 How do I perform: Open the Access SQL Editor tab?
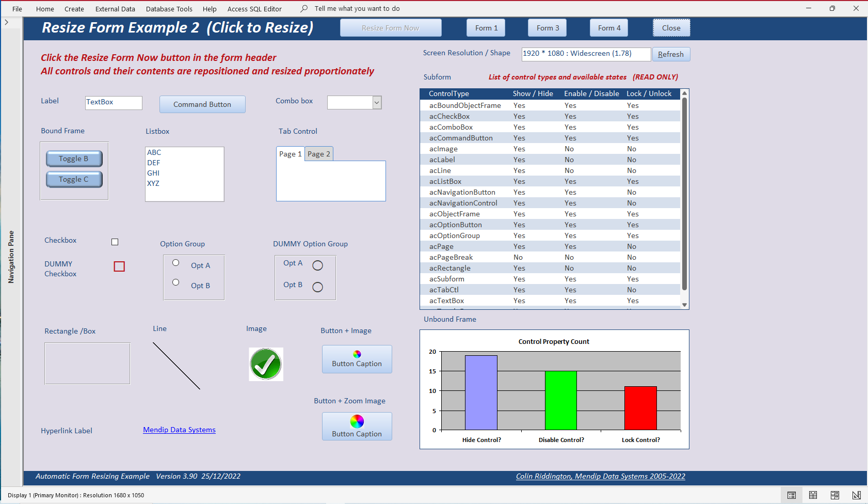254,9
